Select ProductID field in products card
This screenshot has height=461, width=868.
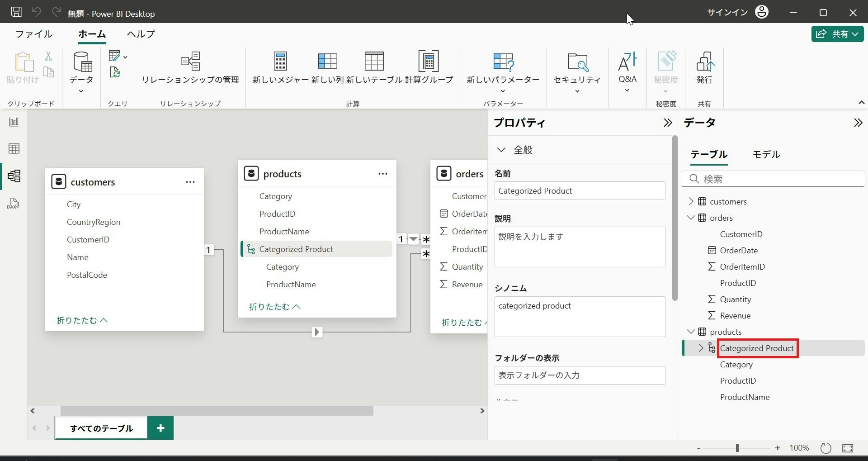tap(277, 214)
